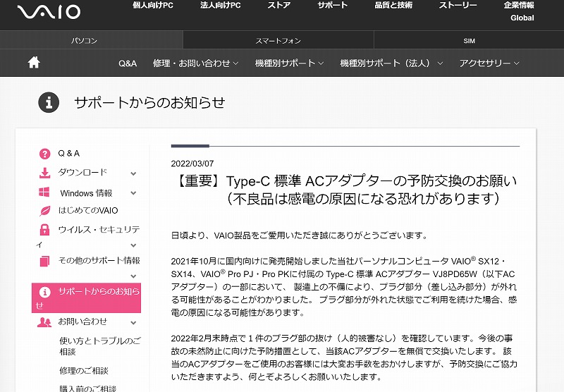
Task: Open 品質と技術 in top menu
Action: click(x=393, y=5)
